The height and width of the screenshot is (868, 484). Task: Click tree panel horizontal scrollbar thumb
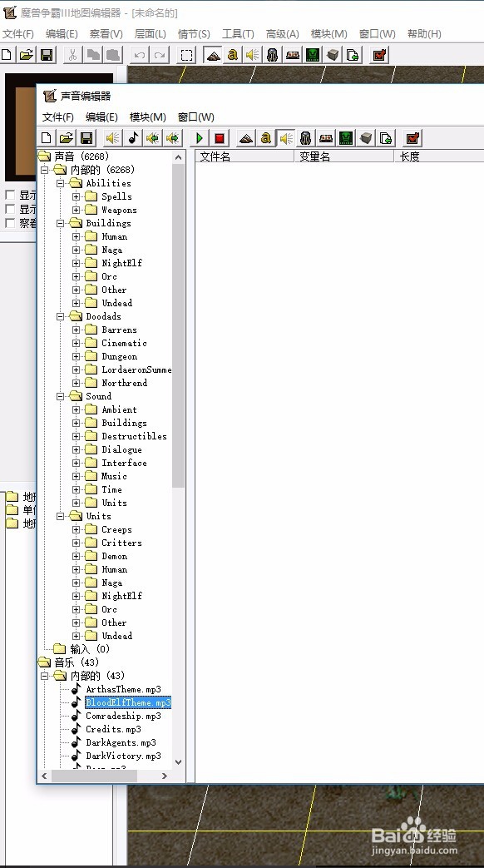point(94,776)
